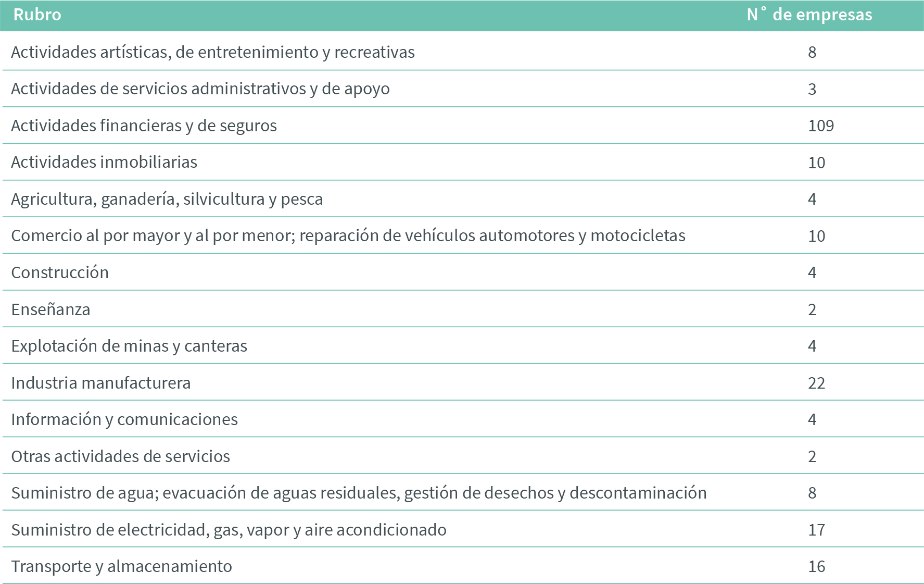Click Otras actividades de servicios
Screen dimensions: 924x584
[x=120, y=457]
